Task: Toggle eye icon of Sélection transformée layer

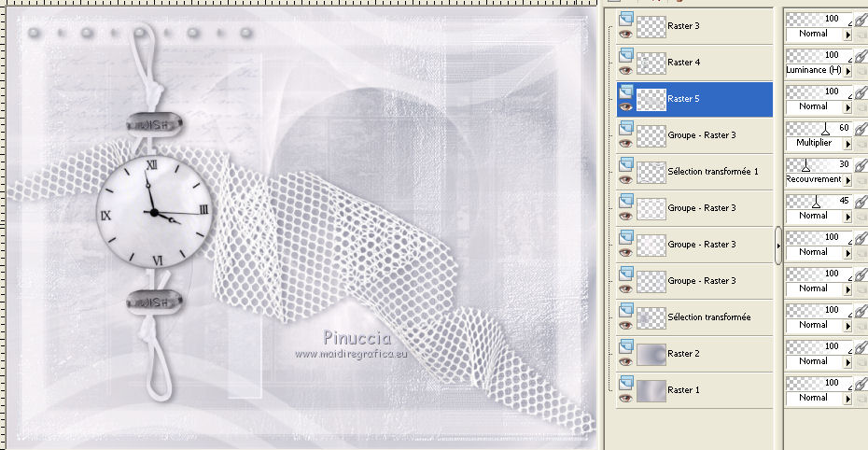Action: (x=625, y=326)
